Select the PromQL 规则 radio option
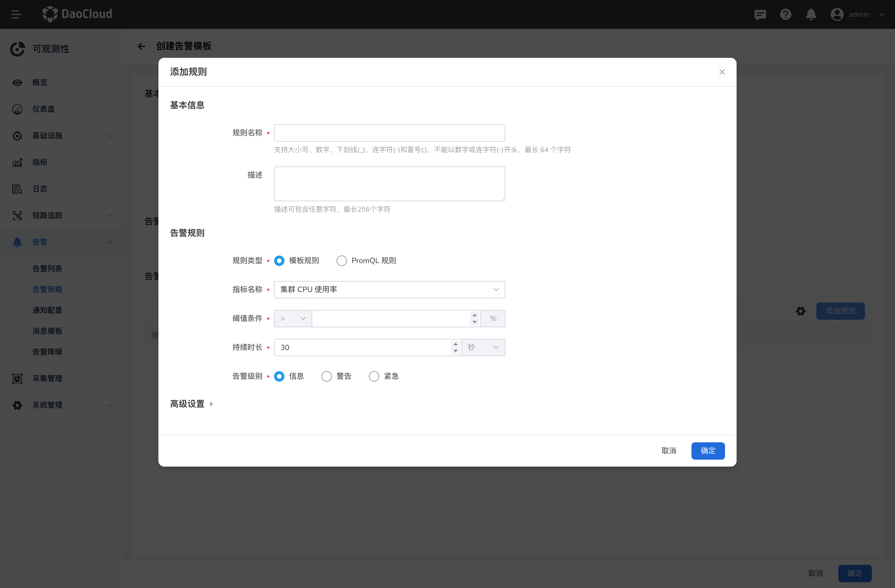Image resolution: width=895 pixels, height=588 pixels. (341, 260)
